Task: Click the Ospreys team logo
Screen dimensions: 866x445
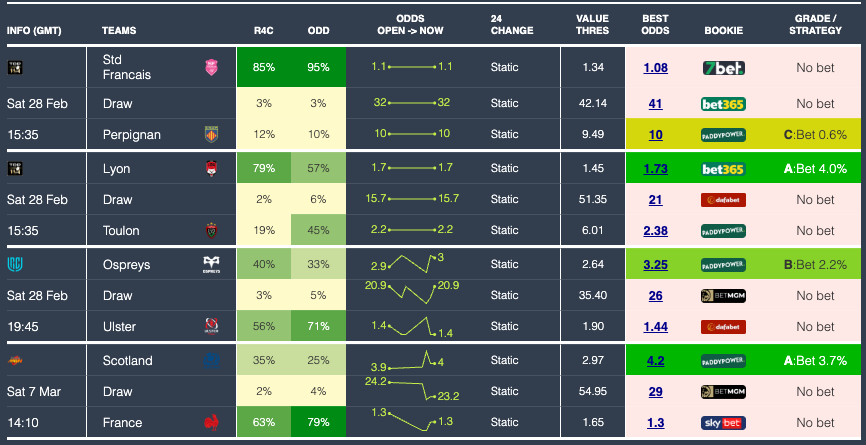Action: [x=212, y=265]
